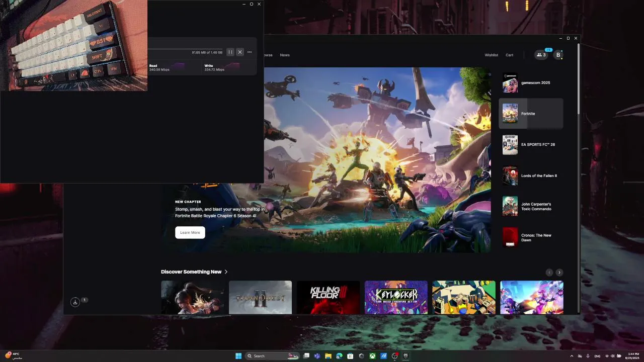
Task: Open the network Wi-Fi tray icon
Action: point(606,356)
